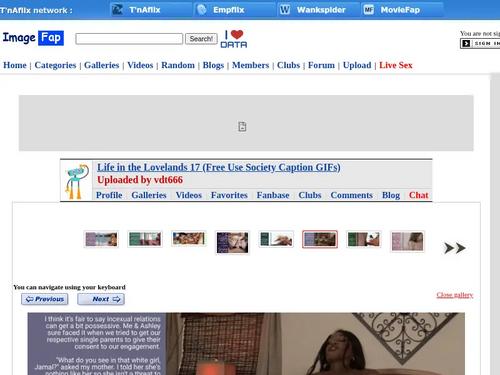Click the Close gallery link

455,295
